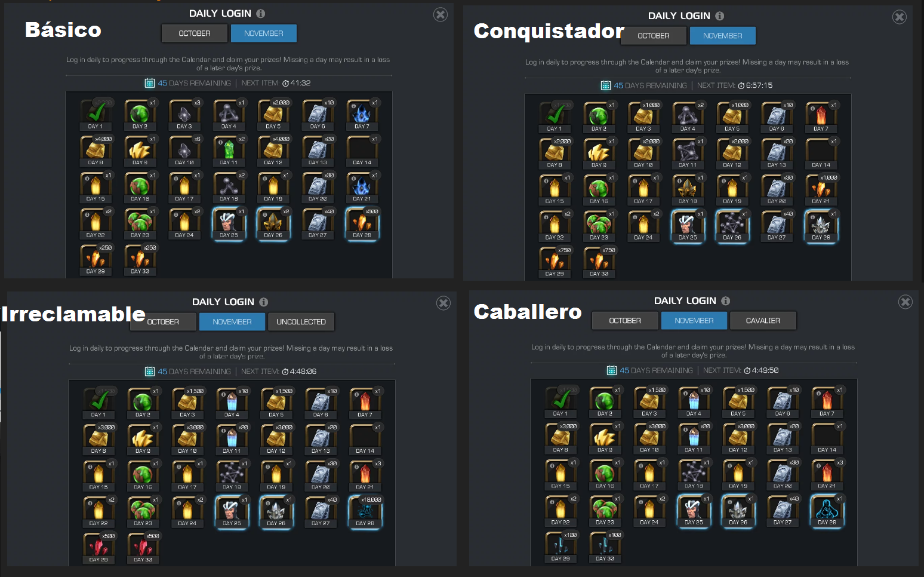The width and height of the screenshot is (924, 577).
Task: Click the DAY 7 blue crystal in Básico
Action: [362, 114]
